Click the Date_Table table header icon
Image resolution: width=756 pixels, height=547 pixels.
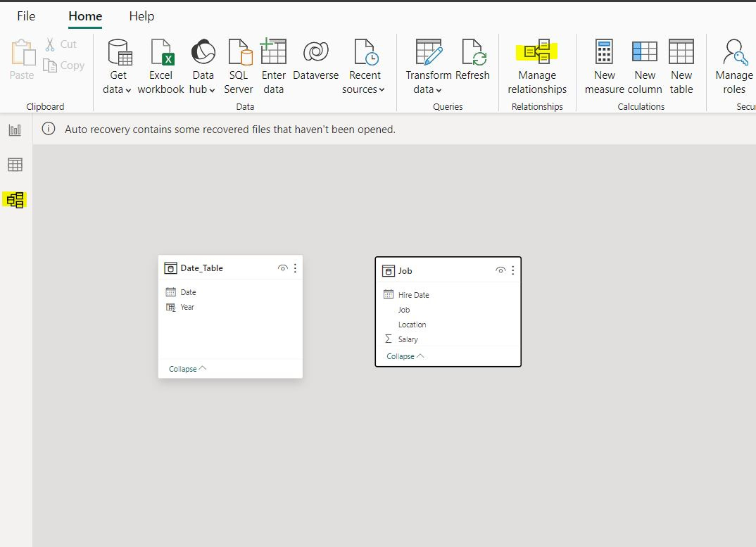pyautogui.click(x=170, y=268)
